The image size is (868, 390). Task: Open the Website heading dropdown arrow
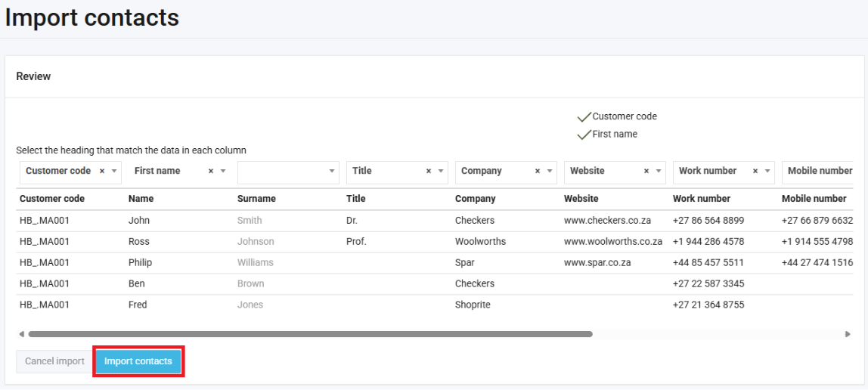659,172
